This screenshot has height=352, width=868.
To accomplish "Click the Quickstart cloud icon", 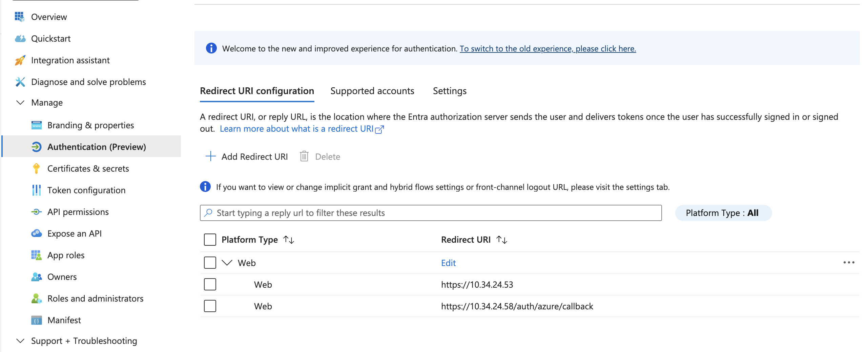I will tap(20, 39).
